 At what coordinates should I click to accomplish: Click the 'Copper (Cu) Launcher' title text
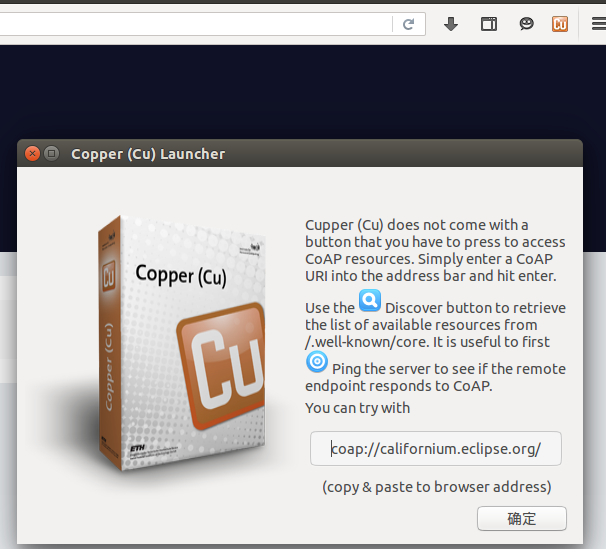coord(148,154)
